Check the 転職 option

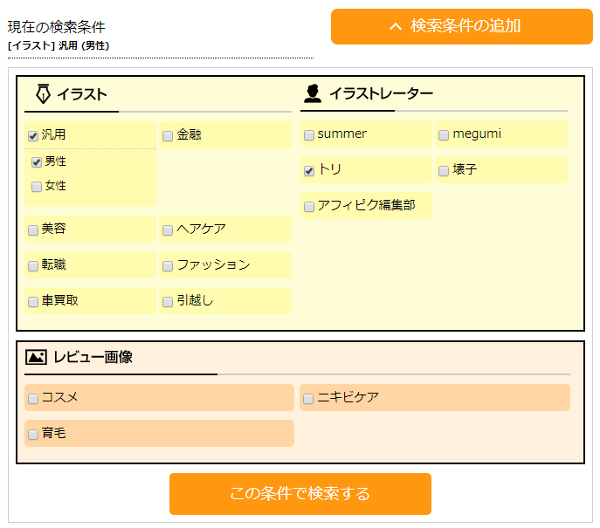coord(33,266)
